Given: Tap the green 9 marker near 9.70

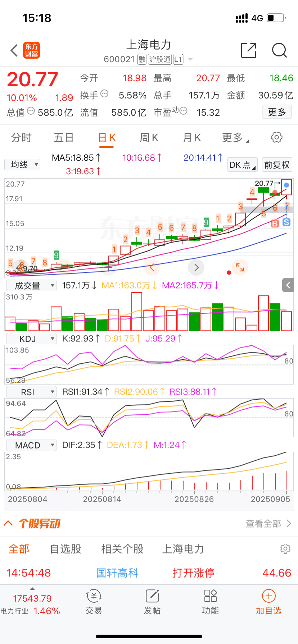Looking at the screenshot, I should click(56, 255).
